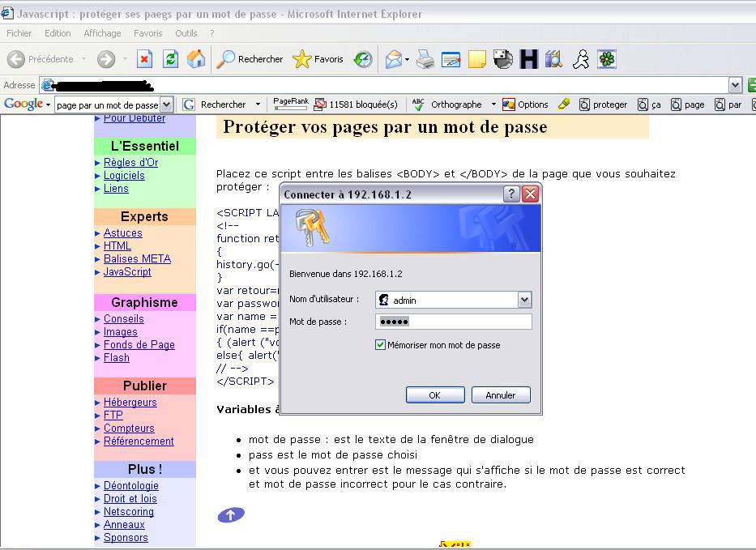Open the Balises META link
Screen dimensions: 756x550
pos(138,259)
